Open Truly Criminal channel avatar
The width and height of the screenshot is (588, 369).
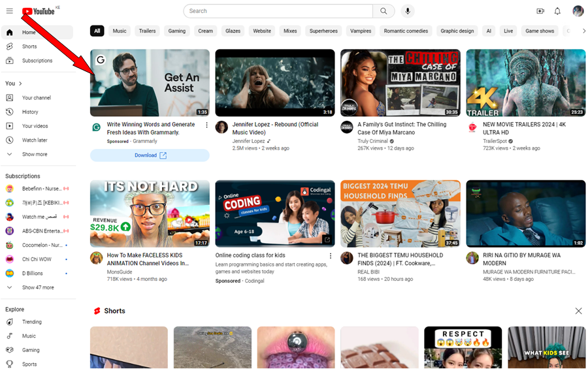pos(347,127)
